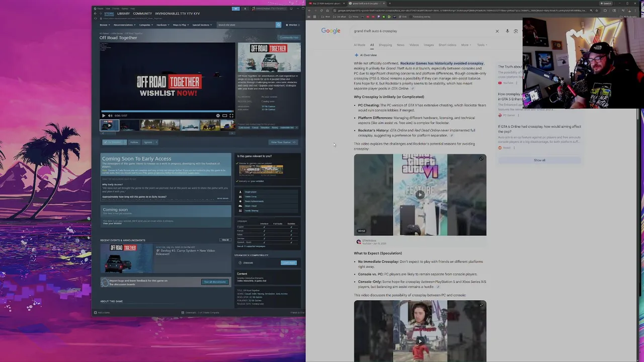
Task: Clear the Google search box
Action: pos(497,31)
